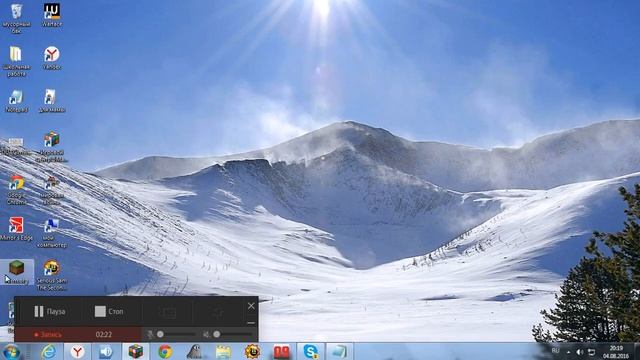The height and width of the screenshot is (360, 640).
Task: Click the dimmed capture area button in recorder
Action: tap(167, 312)
